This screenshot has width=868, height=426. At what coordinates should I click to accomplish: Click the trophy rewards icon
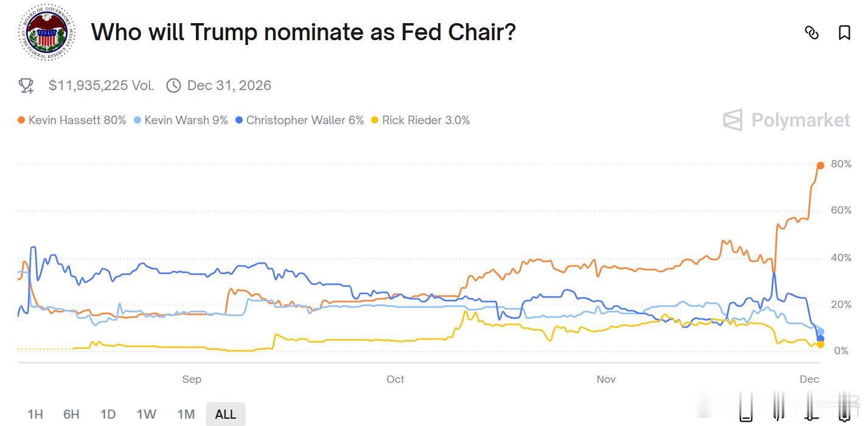click(x=26, y=86)
